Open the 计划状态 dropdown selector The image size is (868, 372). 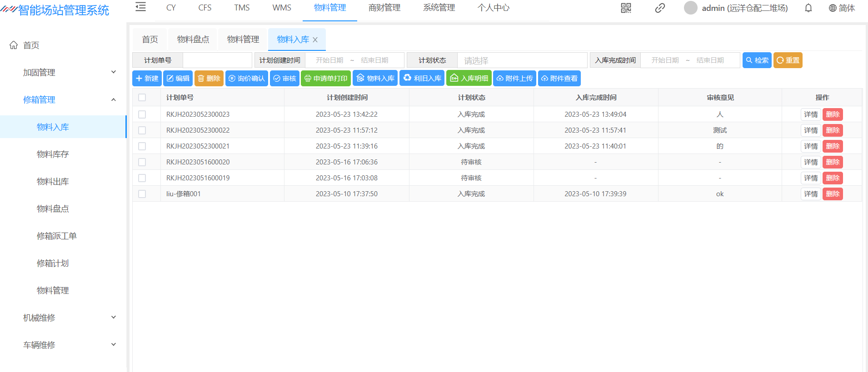click(522, 60)
